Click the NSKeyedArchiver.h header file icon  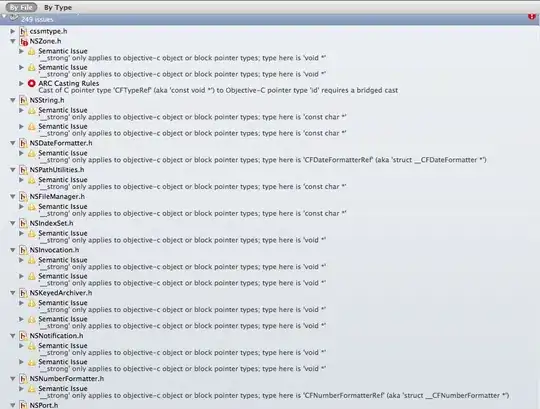click(23, 293)
